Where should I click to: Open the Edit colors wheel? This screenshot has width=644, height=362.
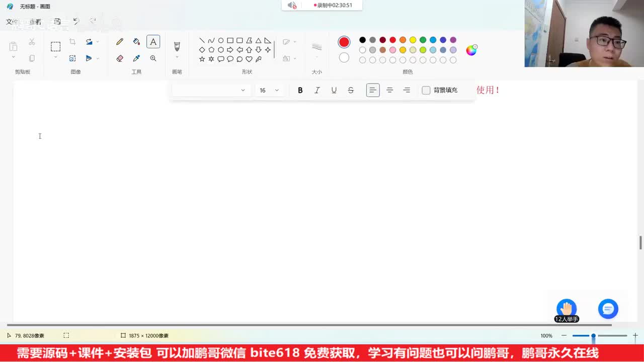[x=471, y=50]
